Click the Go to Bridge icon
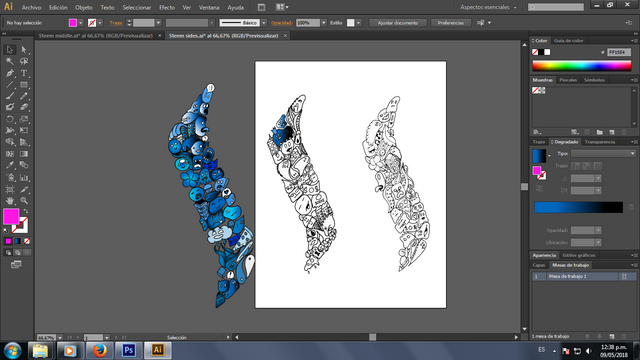 click(x=262, y=7)
